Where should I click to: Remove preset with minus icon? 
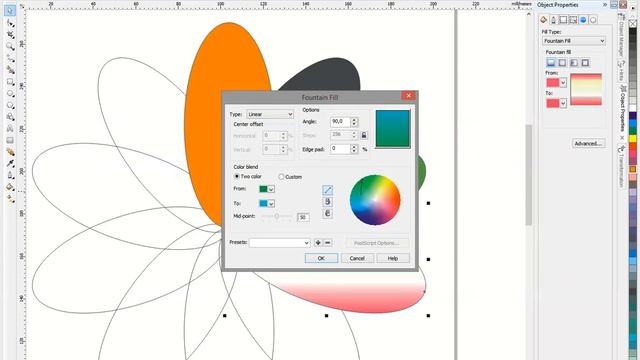(327, 242)
